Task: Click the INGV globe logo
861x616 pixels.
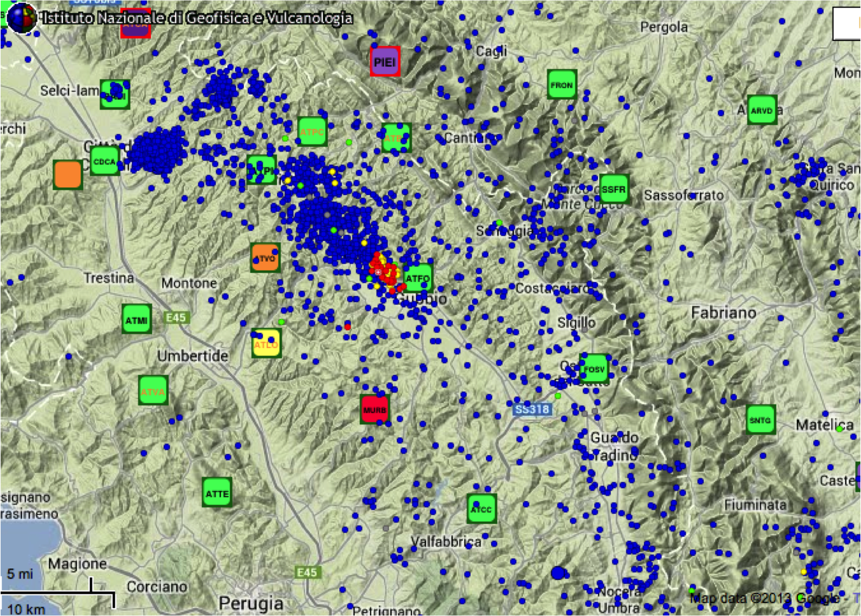Action: point(21,18)
